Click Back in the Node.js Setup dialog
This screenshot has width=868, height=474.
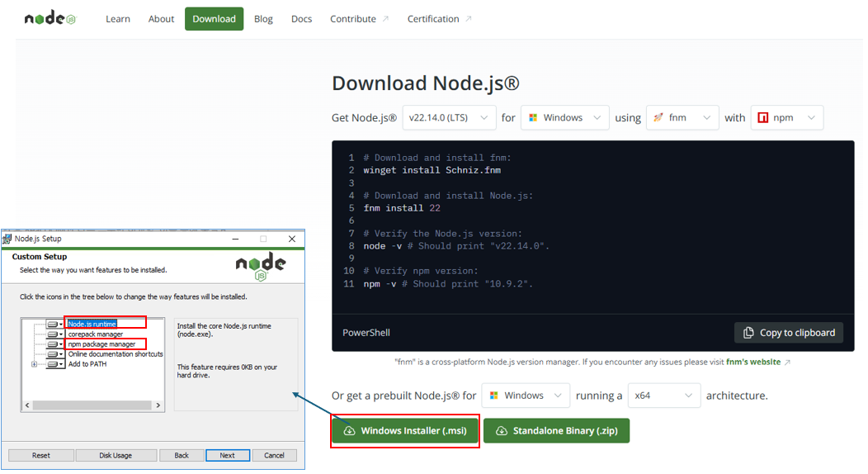coord(182,455)
